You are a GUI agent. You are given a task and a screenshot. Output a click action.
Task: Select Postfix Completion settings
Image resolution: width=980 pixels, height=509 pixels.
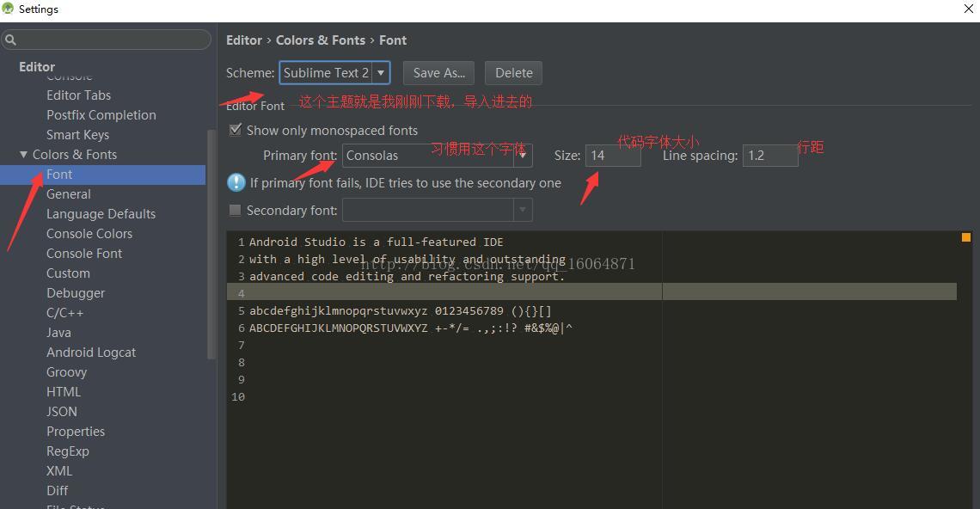101,115
